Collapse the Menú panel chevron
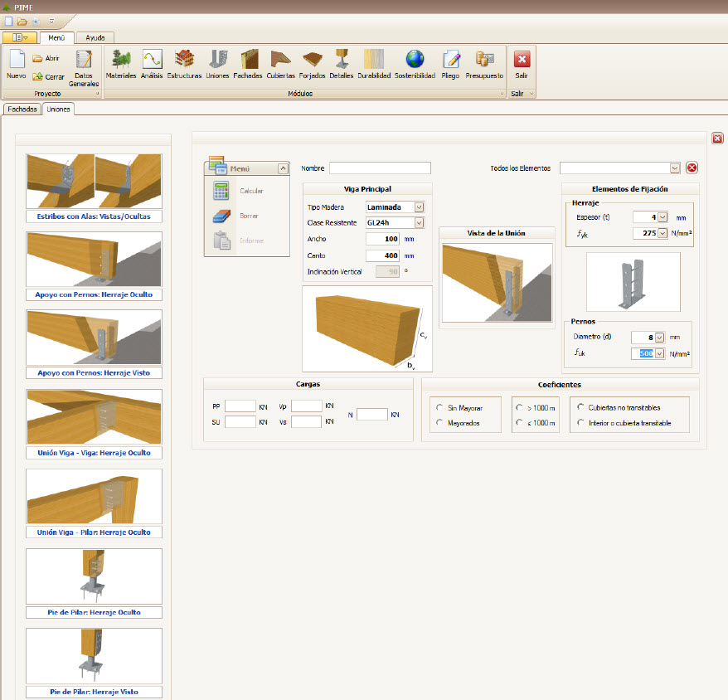728x700 pixels. 283,168
